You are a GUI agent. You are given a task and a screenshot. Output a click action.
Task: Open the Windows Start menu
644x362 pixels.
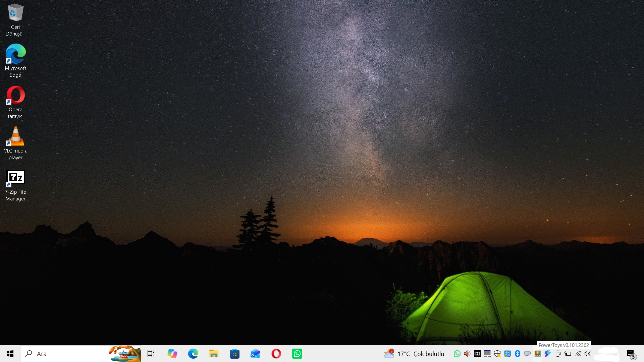click(x=10, y=354)
